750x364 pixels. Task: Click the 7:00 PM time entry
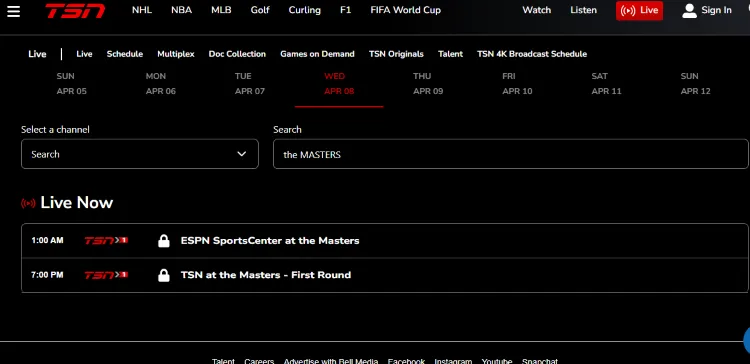point(47,275)
